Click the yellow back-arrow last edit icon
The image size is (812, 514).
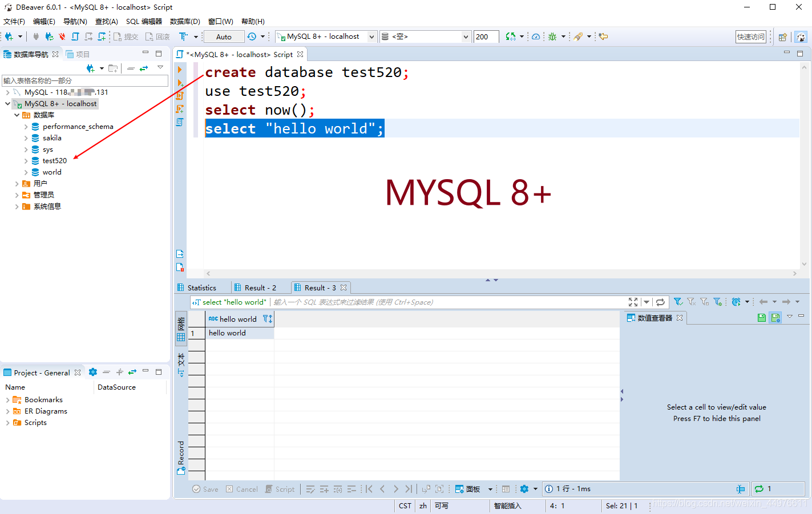pyautogui.click(x=603, y=37)
